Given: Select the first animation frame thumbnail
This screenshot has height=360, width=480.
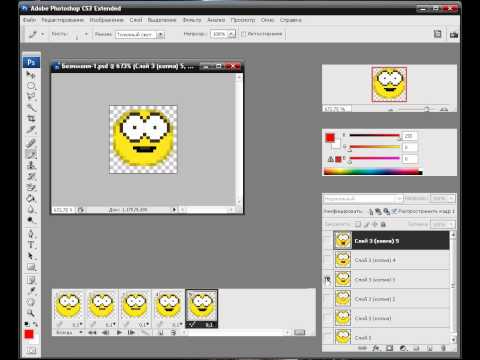Looking at the screenshot, I should pos(69,306).
